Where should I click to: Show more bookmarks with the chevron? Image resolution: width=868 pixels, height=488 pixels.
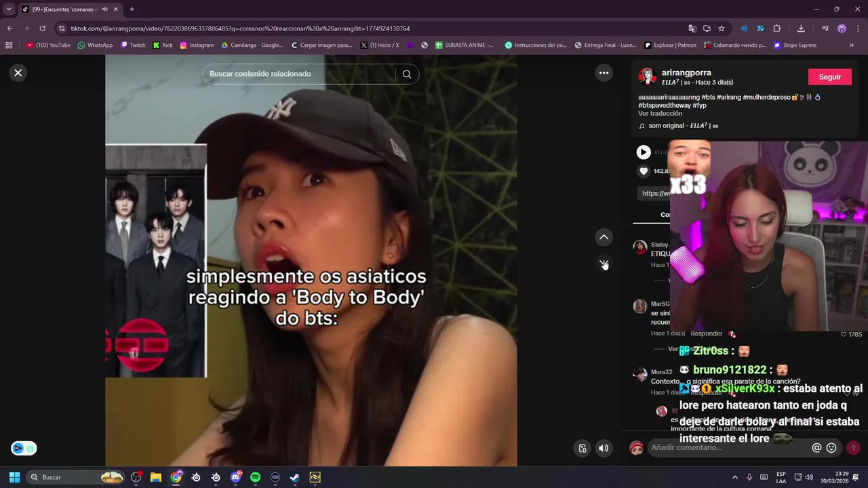tap(852, 45)
